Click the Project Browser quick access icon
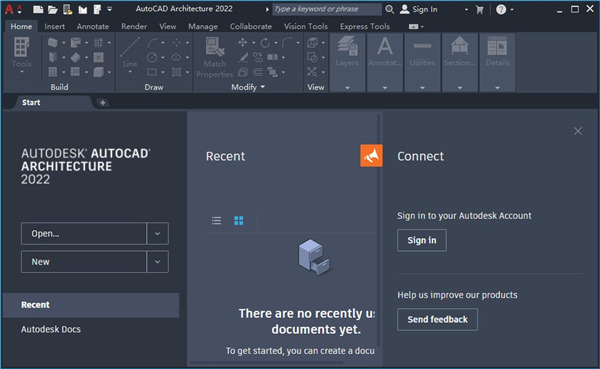 tap(82, 9)
